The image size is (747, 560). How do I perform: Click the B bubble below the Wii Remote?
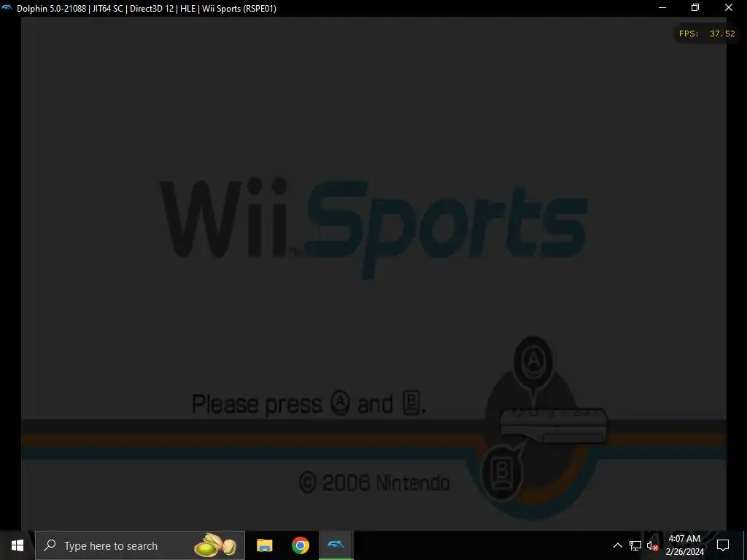point(502,472)
